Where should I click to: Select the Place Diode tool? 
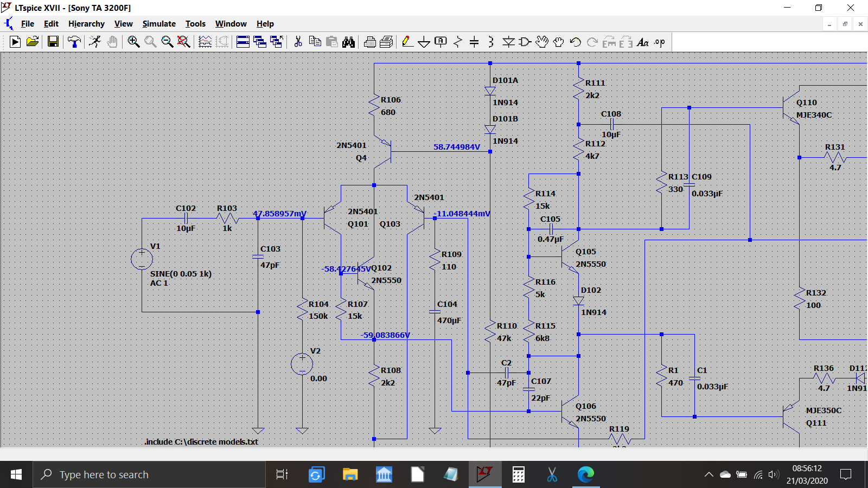click(508, 42)
